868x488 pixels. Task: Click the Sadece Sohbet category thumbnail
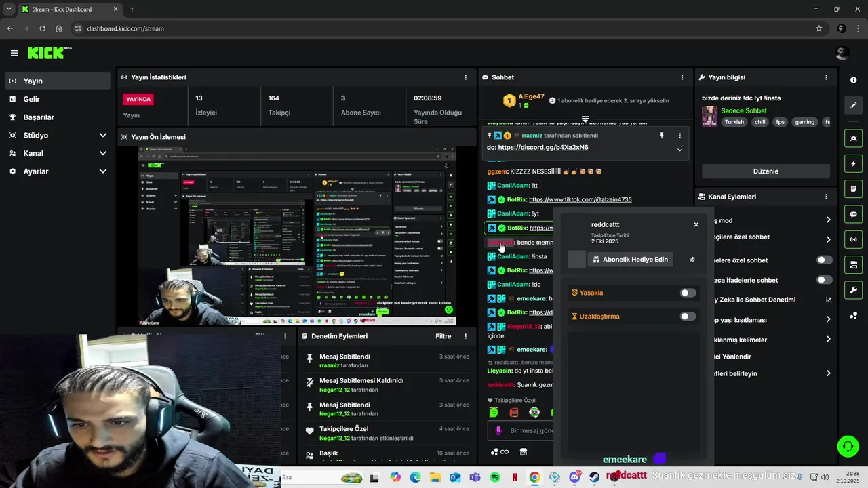[x=709, y=116]
